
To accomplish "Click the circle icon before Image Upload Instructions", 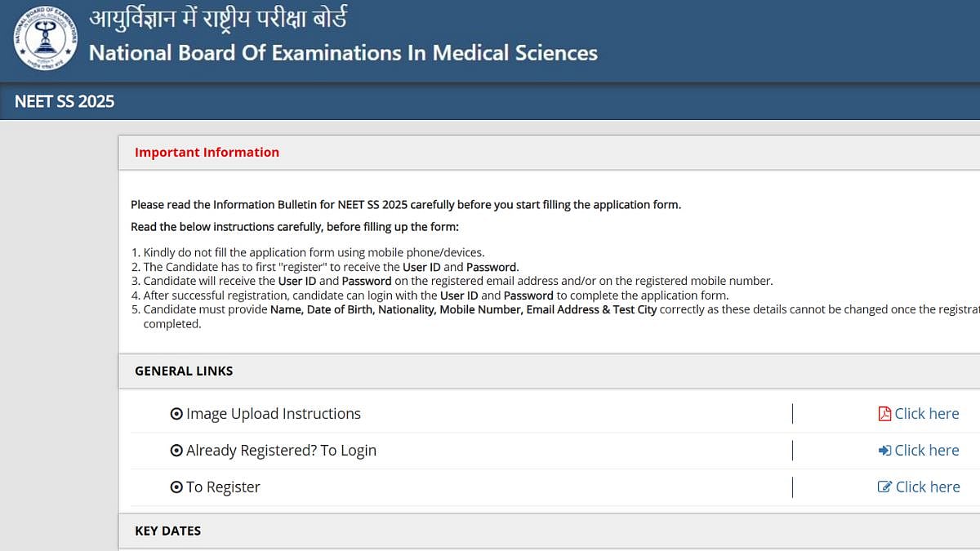I will 176,414.
